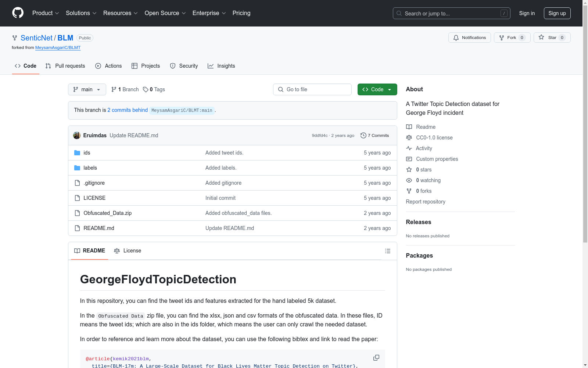Click the ids folder icon
Viewport: 588px width, 368px height.
77,153
